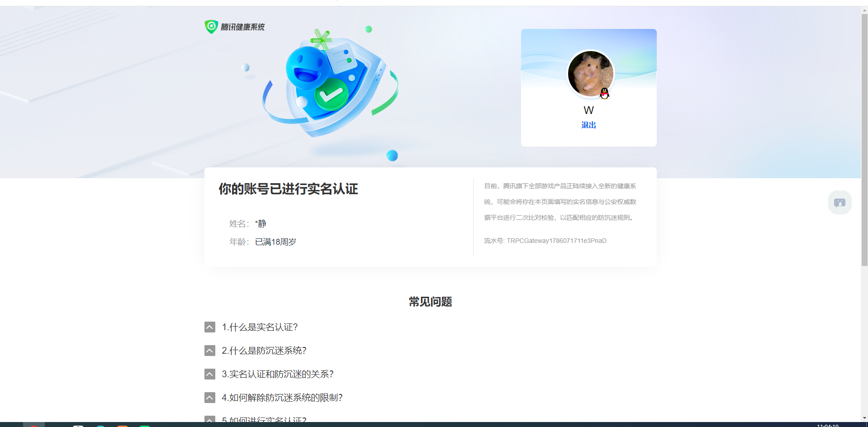Screen dimensions: 868x427
Task: Expand question 4.如何解除防沉迷系统的限制?
Action: pyautogui.click(x=210, y=398)
